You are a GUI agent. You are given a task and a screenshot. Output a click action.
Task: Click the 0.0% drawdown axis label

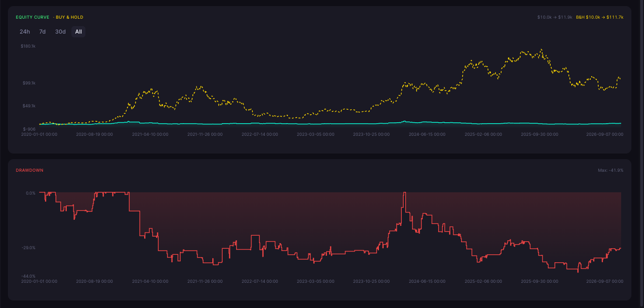point(30,193)
